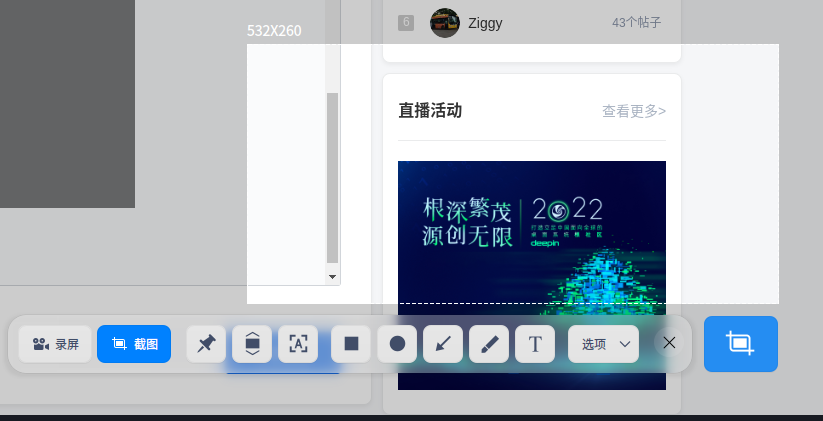Select the rectangle drawing tool
The width and height of the screenshot is (823, 421).
pos(351,344)
